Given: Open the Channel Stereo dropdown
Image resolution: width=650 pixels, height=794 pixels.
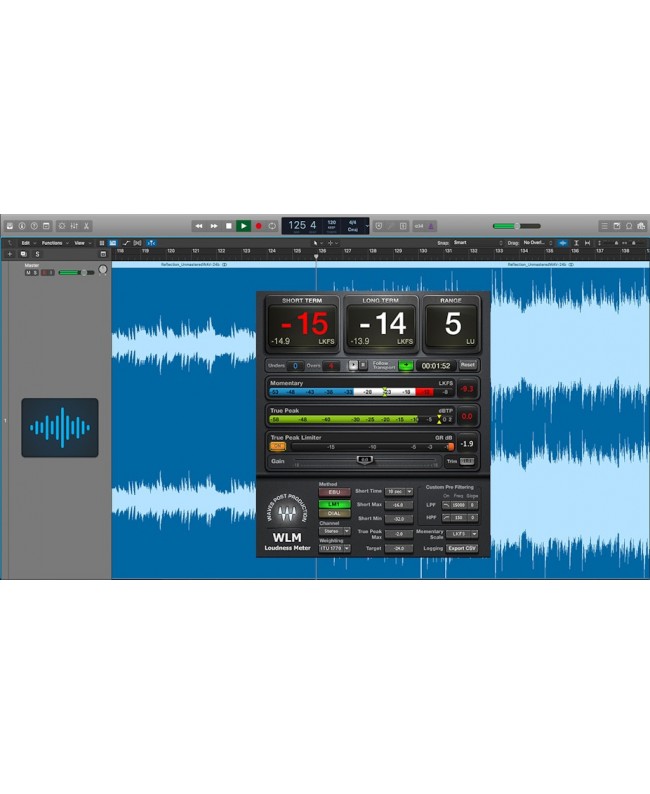Looking at the screenshot, I should pyautogui.click(x=335, y=531).
